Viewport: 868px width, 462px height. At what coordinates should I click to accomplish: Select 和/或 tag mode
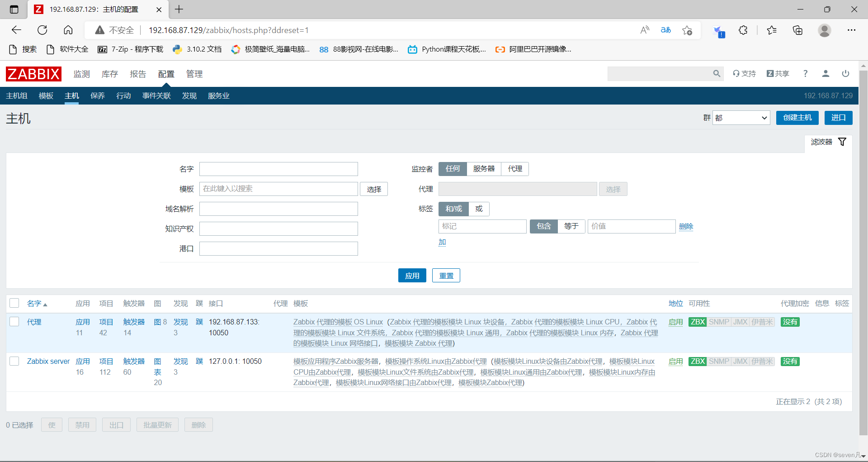tap(454, 209)
